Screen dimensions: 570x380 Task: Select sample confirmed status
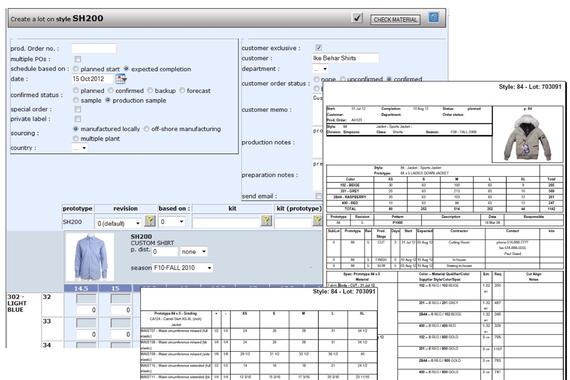coord(76,100)
